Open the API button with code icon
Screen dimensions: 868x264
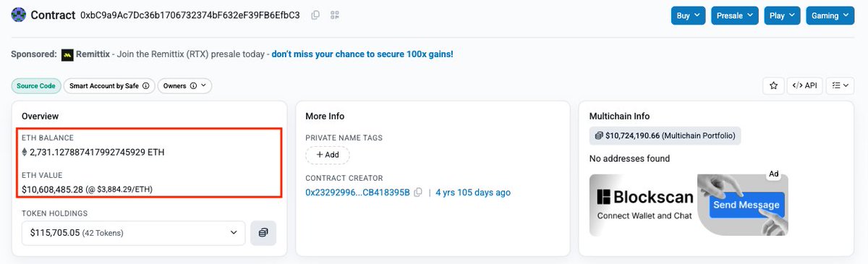click(x=804, y=85)
